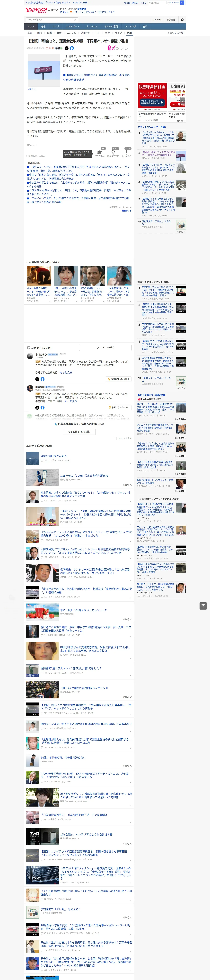Click 参考になった 1593 button
This screenshot has height=980, width=210.
[x=119, y=379]
